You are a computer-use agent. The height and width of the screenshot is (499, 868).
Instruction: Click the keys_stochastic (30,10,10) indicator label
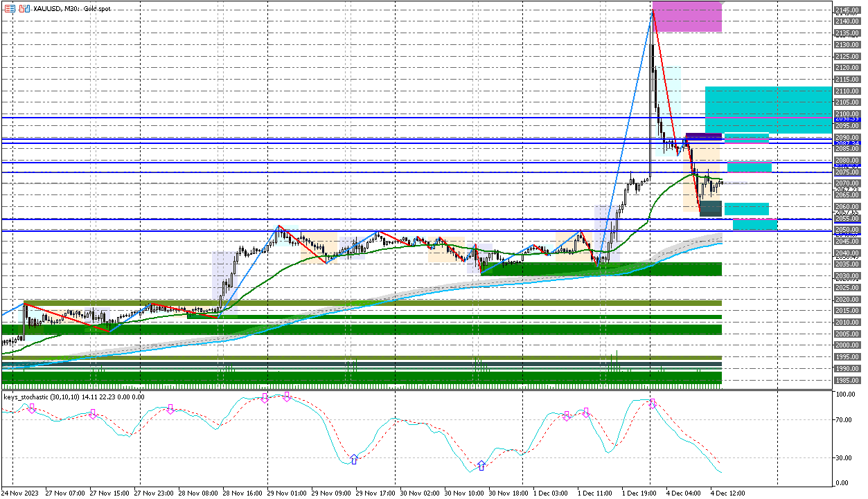click(x=73, y=397)
